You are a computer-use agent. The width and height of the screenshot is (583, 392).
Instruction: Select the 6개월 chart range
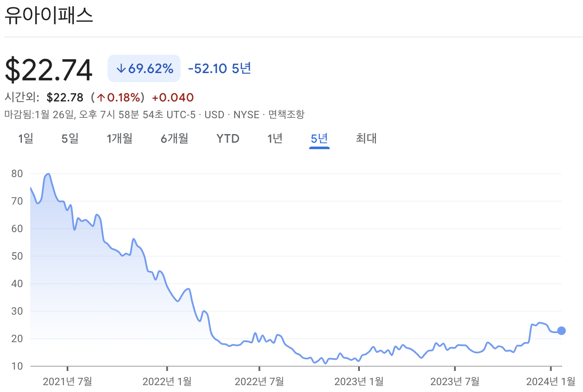(x=174, y=138)
